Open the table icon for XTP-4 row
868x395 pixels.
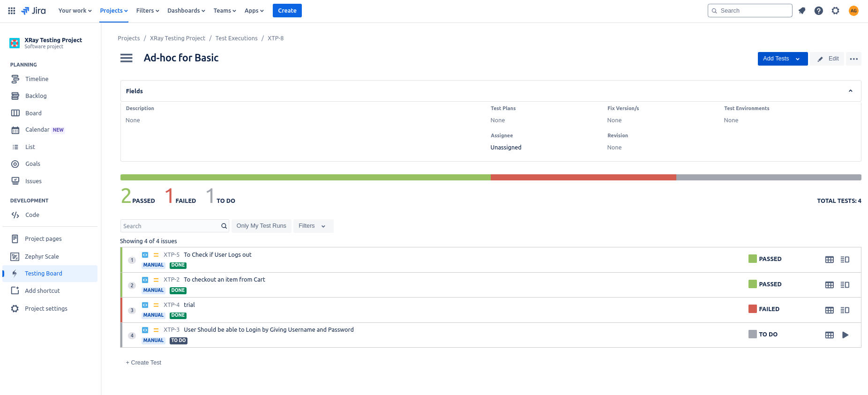(829, 310)
